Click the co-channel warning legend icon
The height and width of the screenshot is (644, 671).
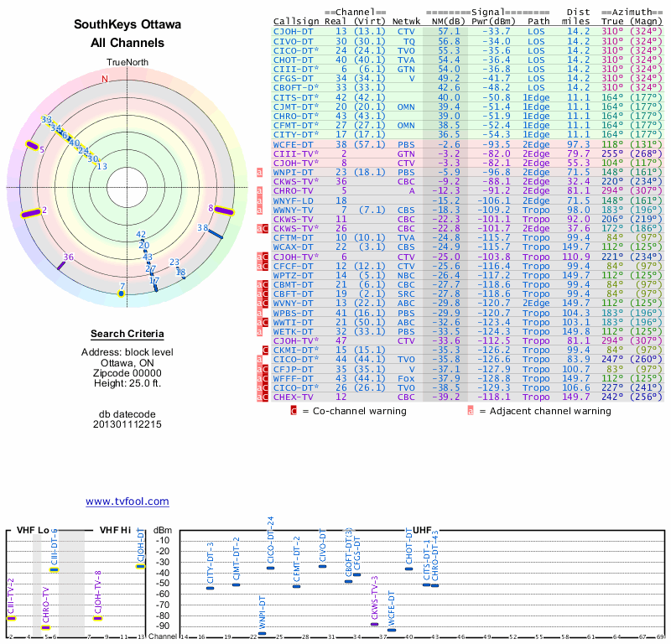[294, 411]
